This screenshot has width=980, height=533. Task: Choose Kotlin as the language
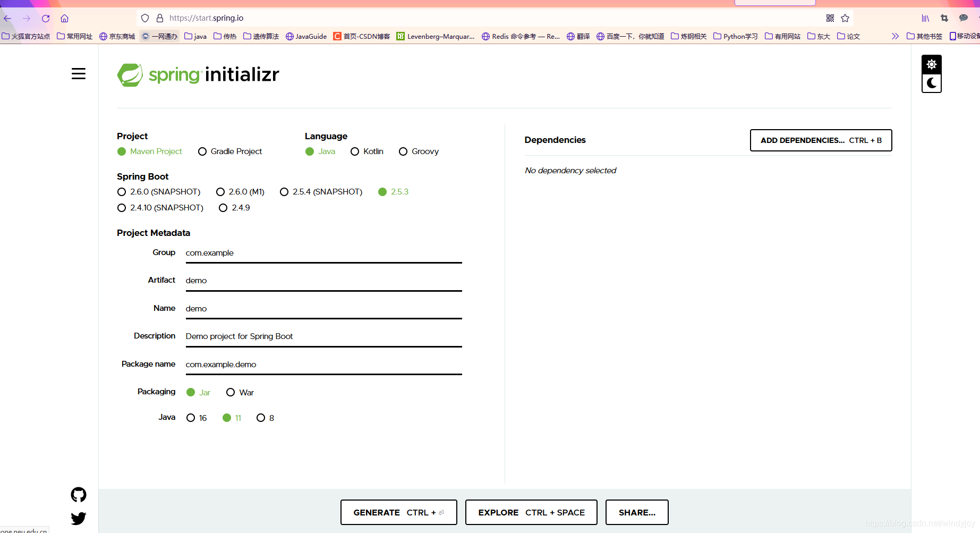pos(367,151)
